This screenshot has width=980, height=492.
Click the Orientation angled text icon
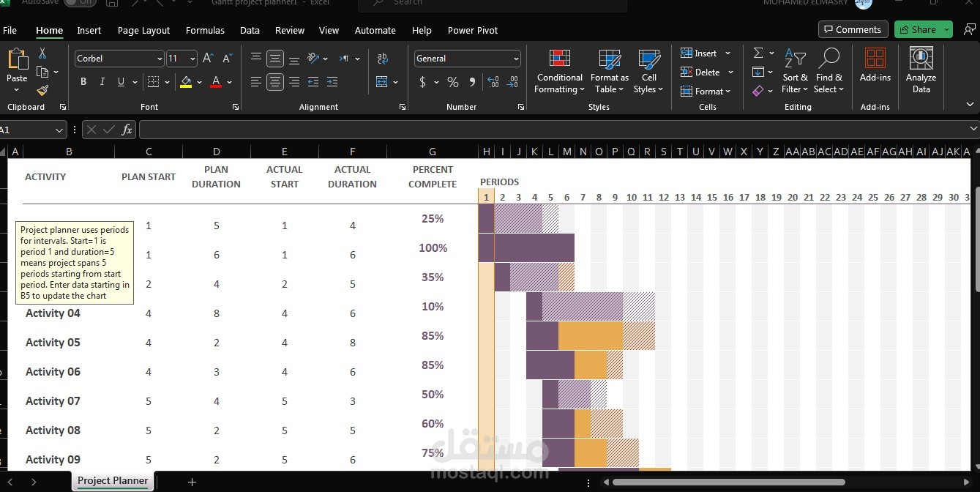pos(313,58)
